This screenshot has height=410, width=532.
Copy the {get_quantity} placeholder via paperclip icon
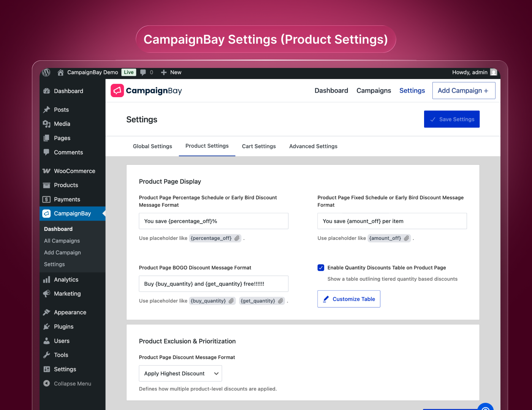[x=280, y=301]
